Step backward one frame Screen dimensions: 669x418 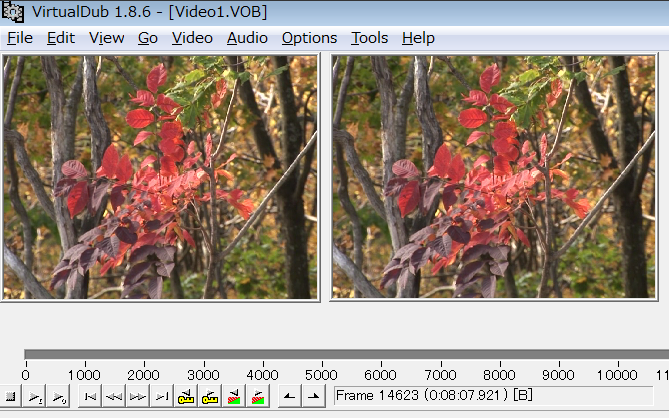(x=114, y=397)
